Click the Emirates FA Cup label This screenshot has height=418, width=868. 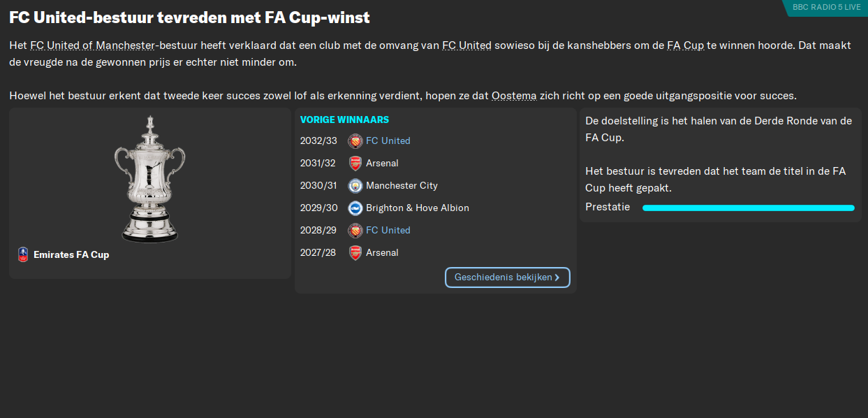pyautogui.click(x=71, y=254)
